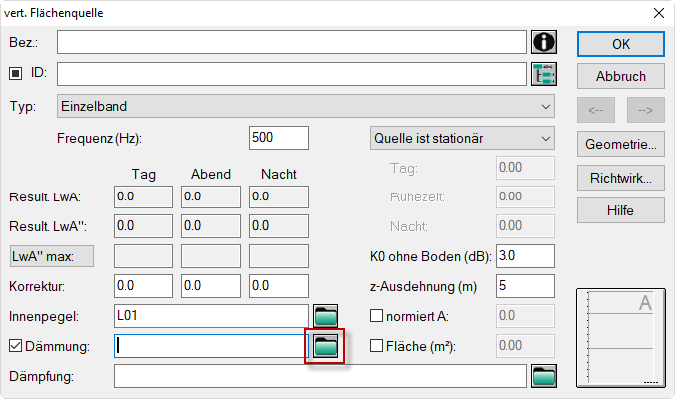Viewport: 675px width, 399px height.
Task: Select the Frequenz (Hz) field showing 500
Action: pos(279,138)
